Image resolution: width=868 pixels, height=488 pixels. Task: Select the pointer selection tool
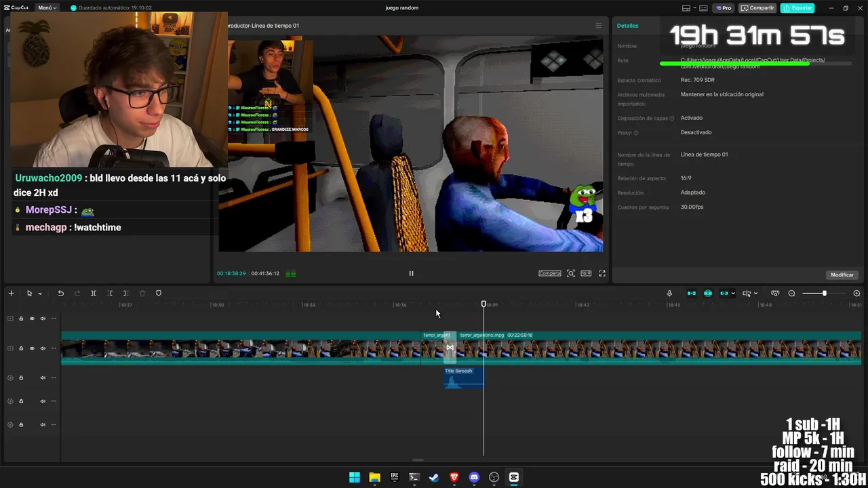point(29,293)
